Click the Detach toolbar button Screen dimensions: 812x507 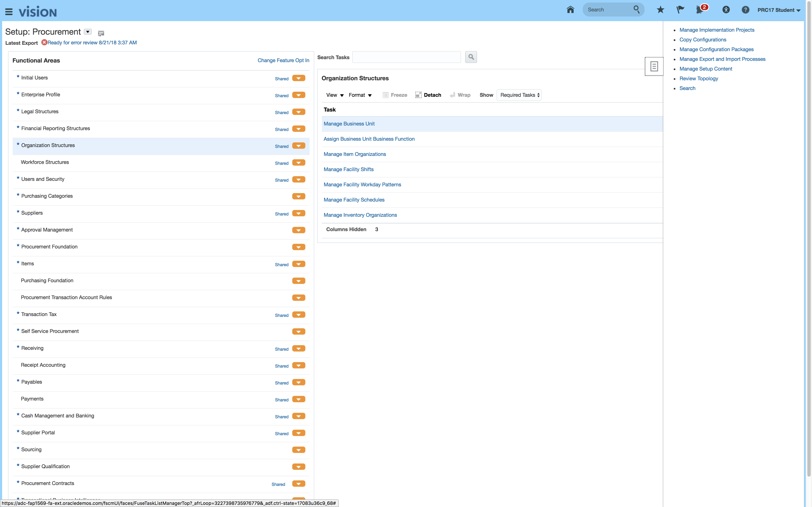coord(428,95)
